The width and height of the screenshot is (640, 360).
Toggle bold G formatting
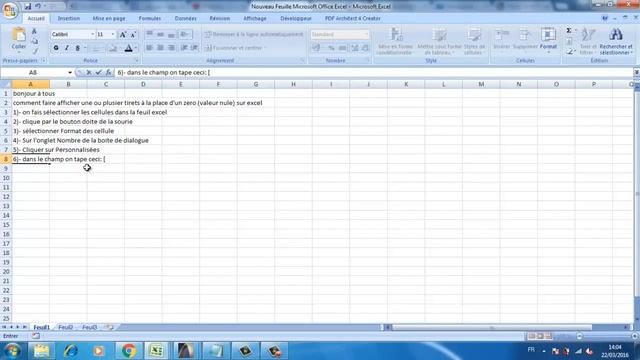(56, 48)
